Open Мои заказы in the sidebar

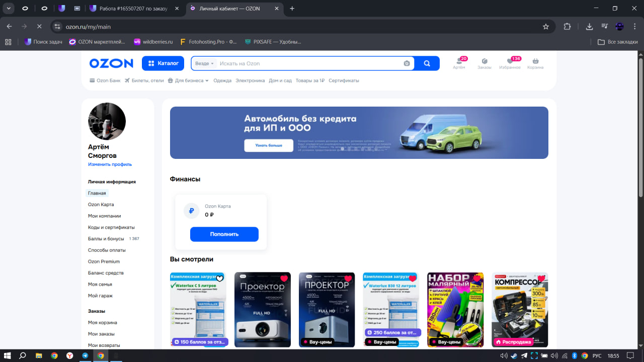[101, 334]
